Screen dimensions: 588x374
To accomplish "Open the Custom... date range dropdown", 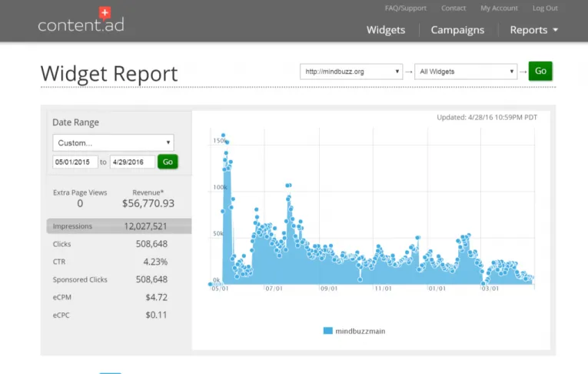I will coord(113,142).
